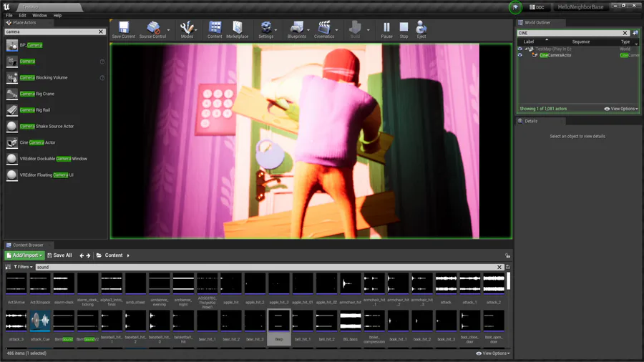Clear the Content Browser sound search

click(x=499, y=267)
